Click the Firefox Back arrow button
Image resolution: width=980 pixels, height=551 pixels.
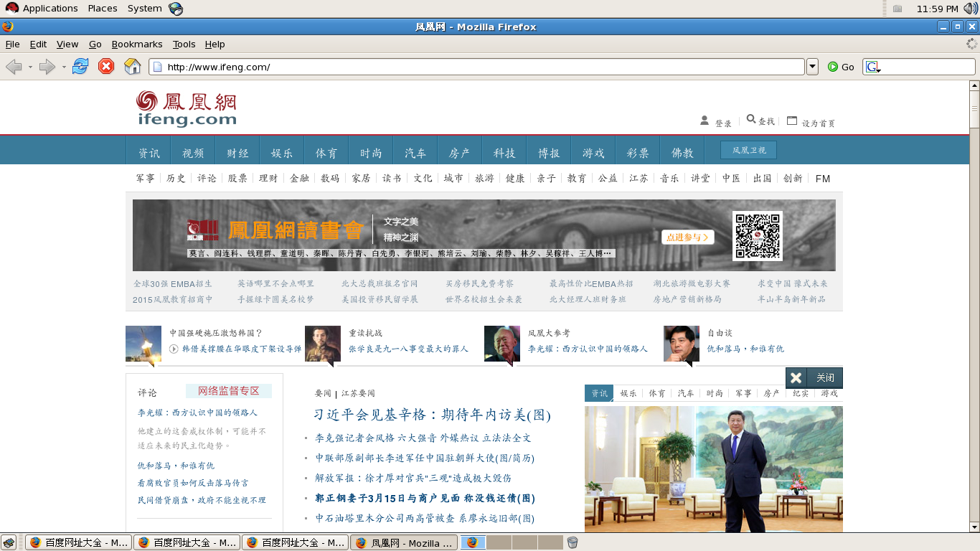(x=14, y=67)
